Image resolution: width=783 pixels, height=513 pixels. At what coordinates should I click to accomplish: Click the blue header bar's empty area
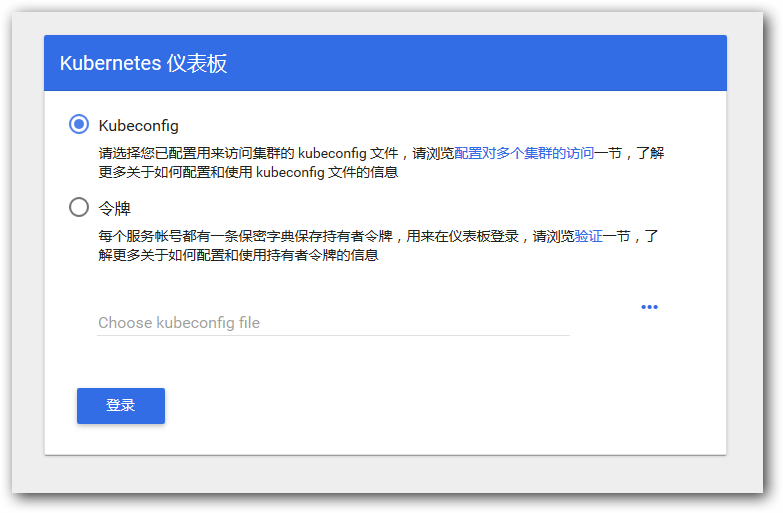(480, 64)
